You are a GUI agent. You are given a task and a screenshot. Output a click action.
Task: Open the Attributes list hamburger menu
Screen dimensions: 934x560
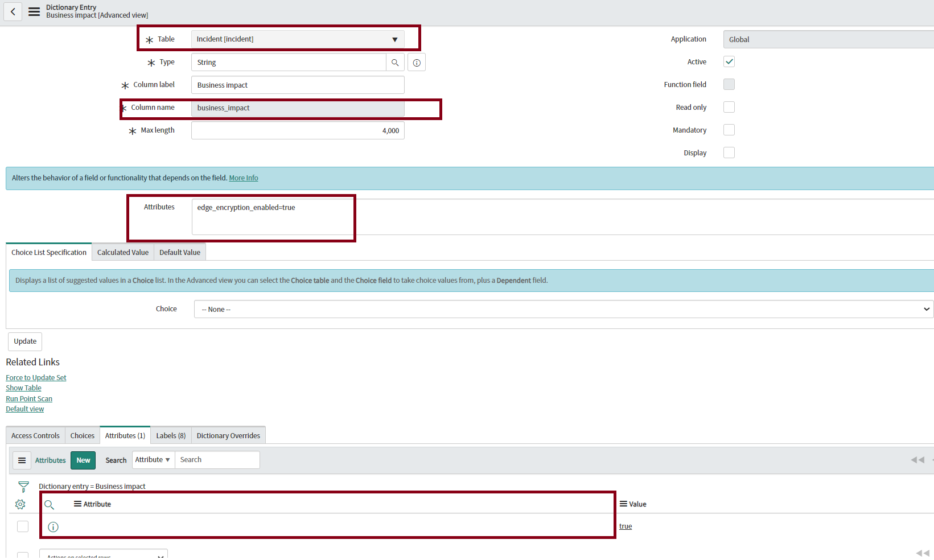[22, 460]
